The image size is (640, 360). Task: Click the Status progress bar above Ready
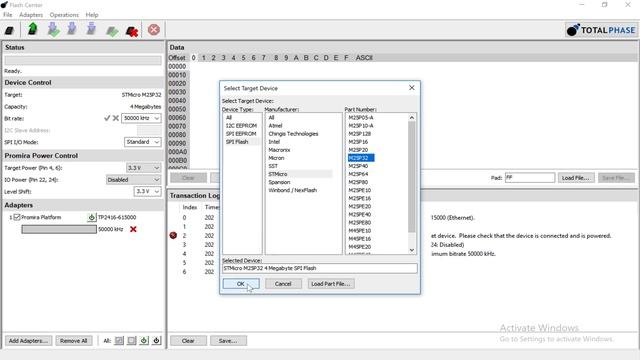click(83, 60)
